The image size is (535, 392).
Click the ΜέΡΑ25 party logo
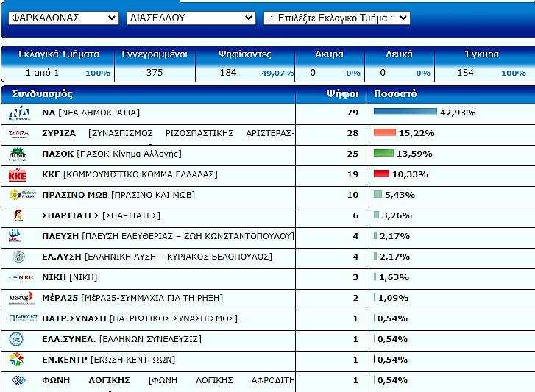click(21, 298)
